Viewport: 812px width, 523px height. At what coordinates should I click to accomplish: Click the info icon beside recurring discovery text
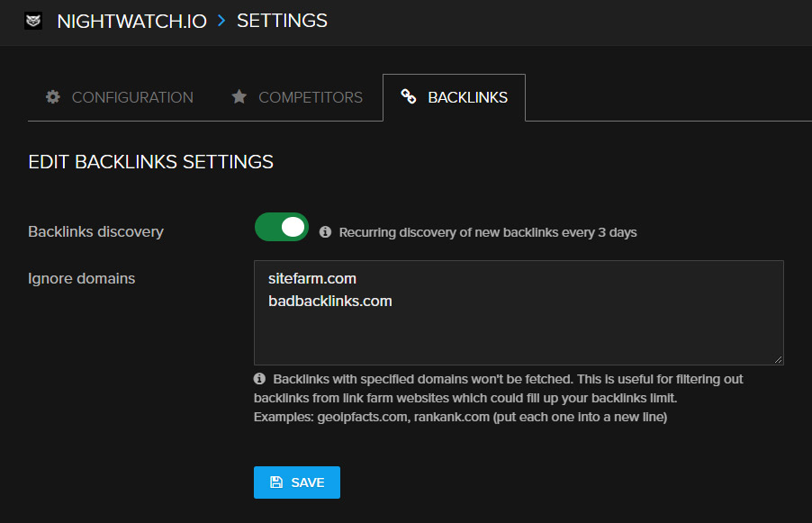(325, 231)
